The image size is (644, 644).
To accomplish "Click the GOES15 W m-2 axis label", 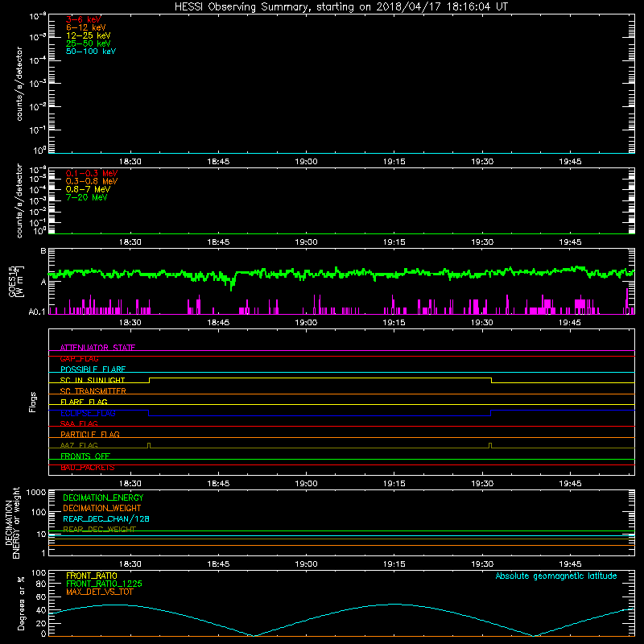I will 16,281.
